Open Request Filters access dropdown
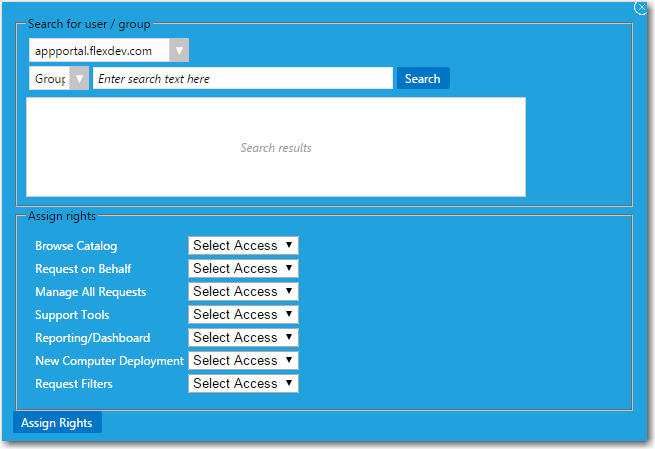 click(243, 383)
